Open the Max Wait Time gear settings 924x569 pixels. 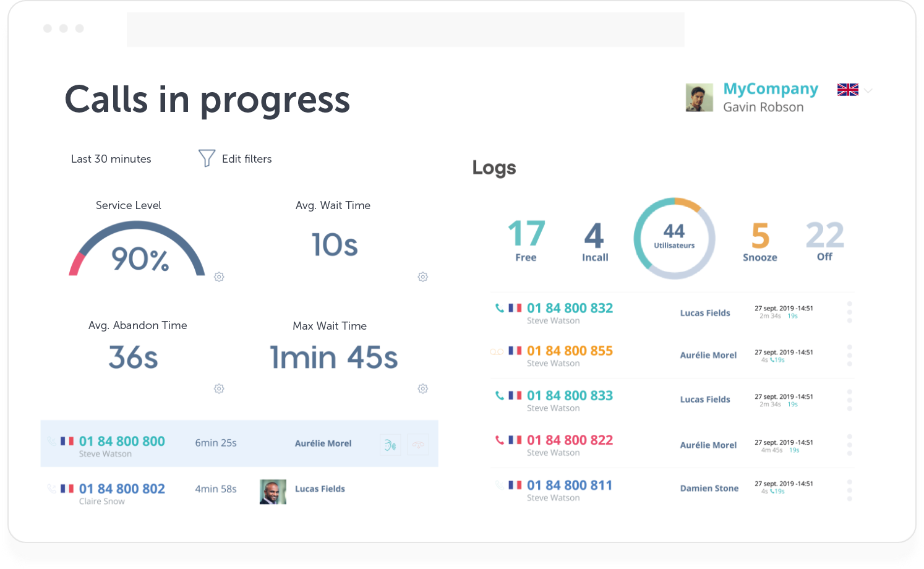coord(422,389)
